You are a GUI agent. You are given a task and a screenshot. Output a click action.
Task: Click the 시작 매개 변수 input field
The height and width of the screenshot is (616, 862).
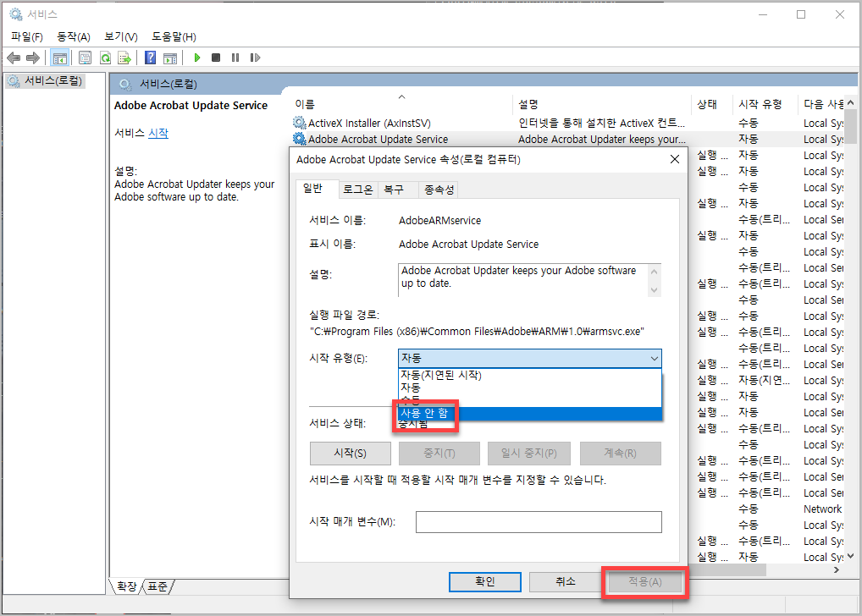[539, 522]
